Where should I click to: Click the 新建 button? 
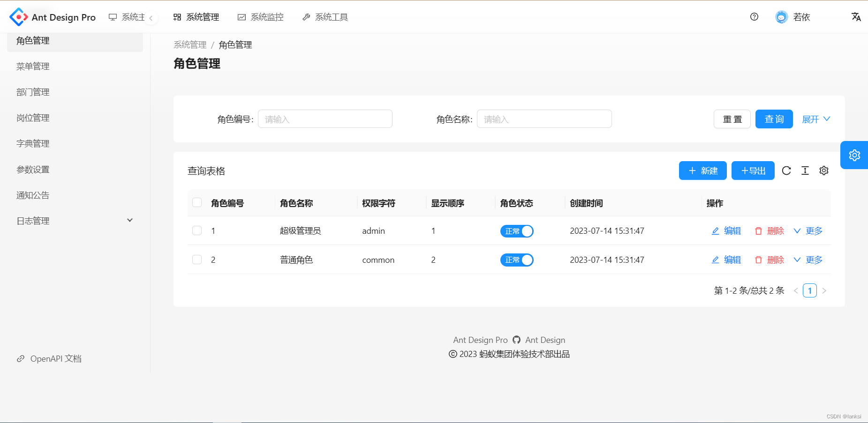(x=702, y=171)
